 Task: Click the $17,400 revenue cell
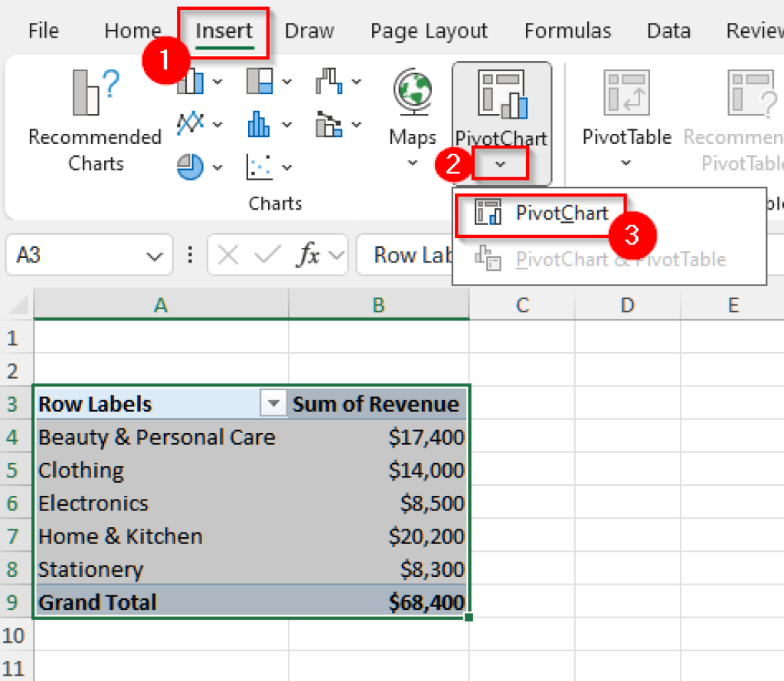378,436
